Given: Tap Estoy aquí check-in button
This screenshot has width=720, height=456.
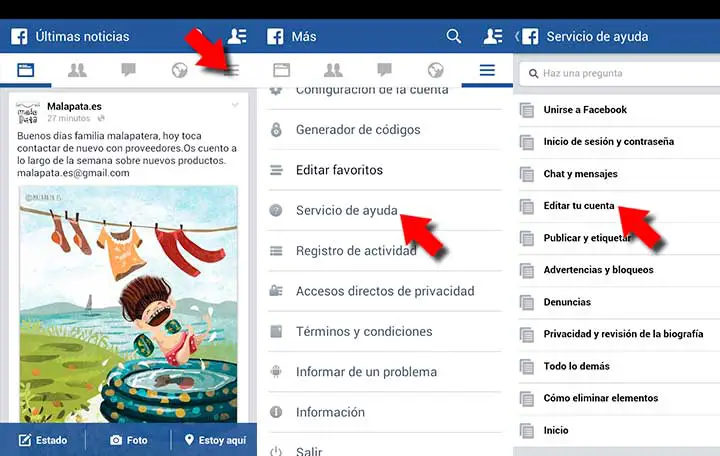Looking at the screenshot, I should click(x=215, y=440).
